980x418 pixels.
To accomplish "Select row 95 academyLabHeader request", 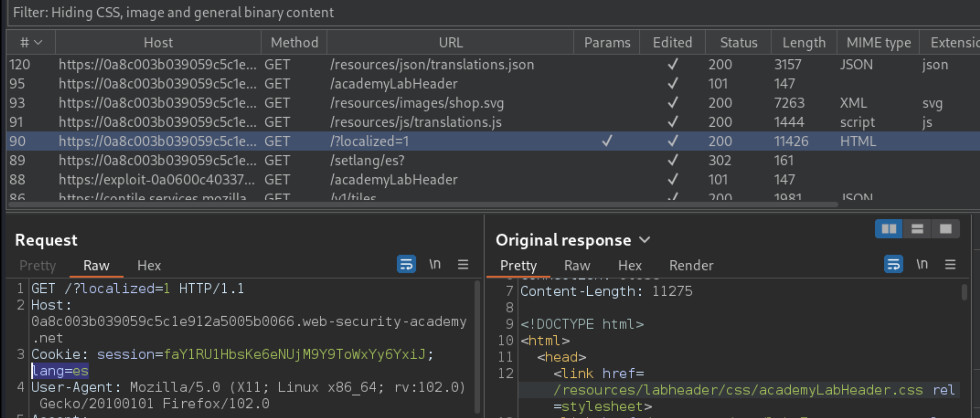I will [x=493, y=84].
